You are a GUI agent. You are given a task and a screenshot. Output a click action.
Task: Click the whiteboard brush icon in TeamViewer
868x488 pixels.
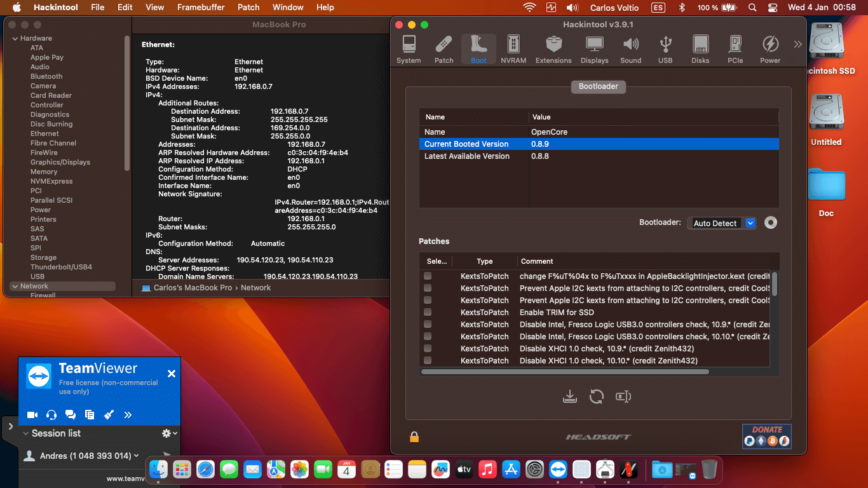point(109,415)
